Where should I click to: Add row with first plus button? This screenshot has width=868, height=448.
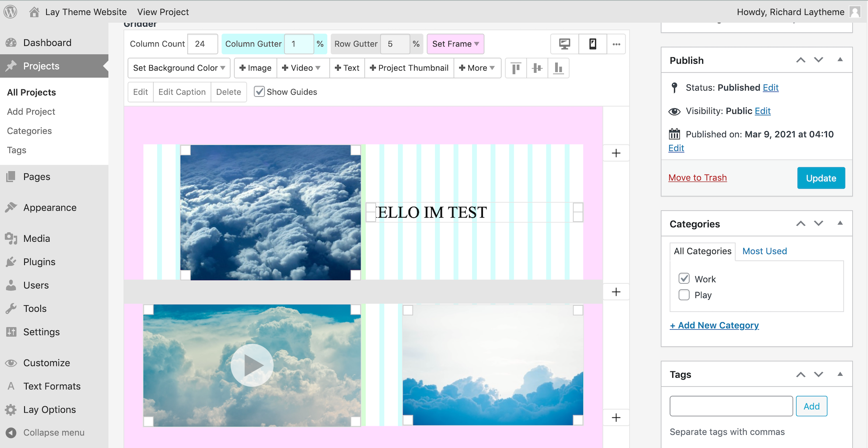pos(616,153)
